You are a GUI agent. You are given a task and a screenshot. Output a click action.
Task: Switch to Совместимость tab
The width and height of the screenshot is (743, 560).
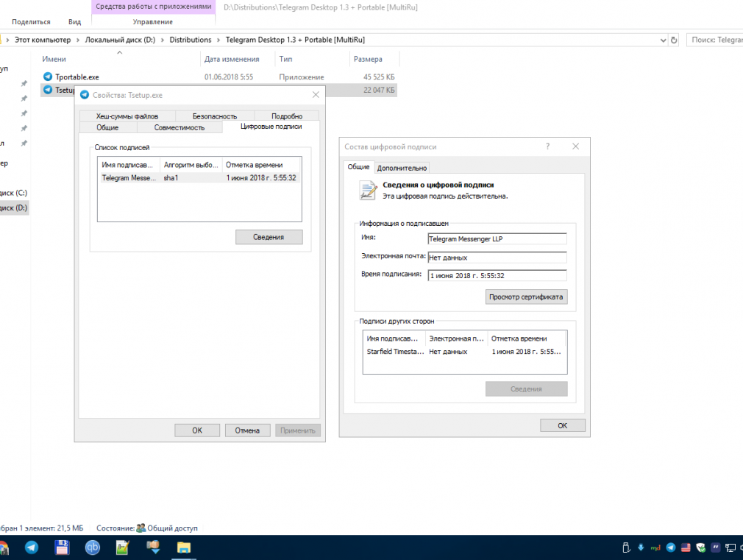click(x=179, y=127)
